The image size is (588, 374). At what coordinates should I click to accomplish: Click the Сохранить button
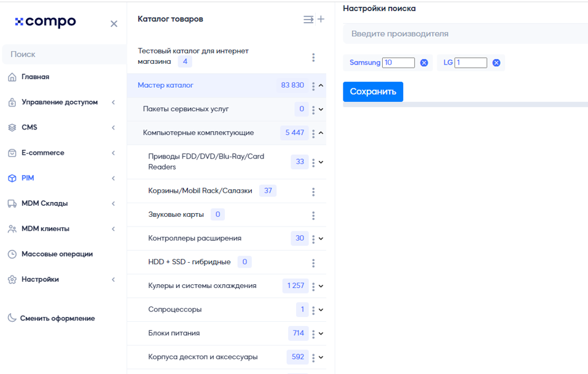[x=373, y=92]
